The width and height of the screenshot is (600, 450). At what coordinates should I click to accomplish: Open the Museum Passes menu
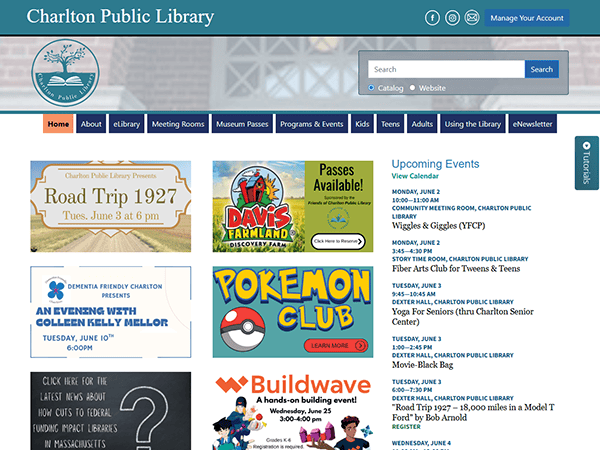pos(242,124)
